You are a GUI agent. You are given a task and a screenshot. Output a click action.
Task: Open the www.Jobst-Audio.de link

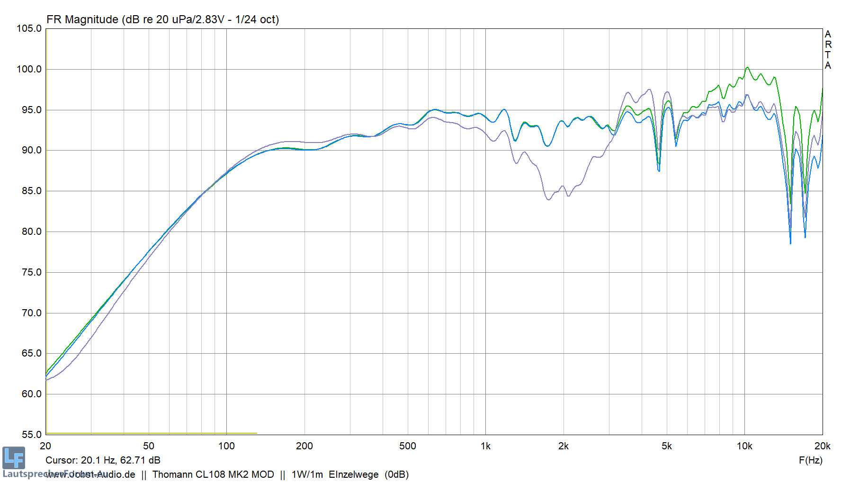[x=90, y=474]
